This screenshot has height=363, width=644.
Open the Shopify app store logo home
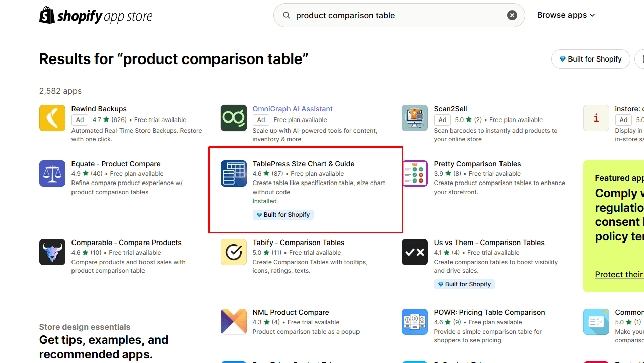click(96, 16)
